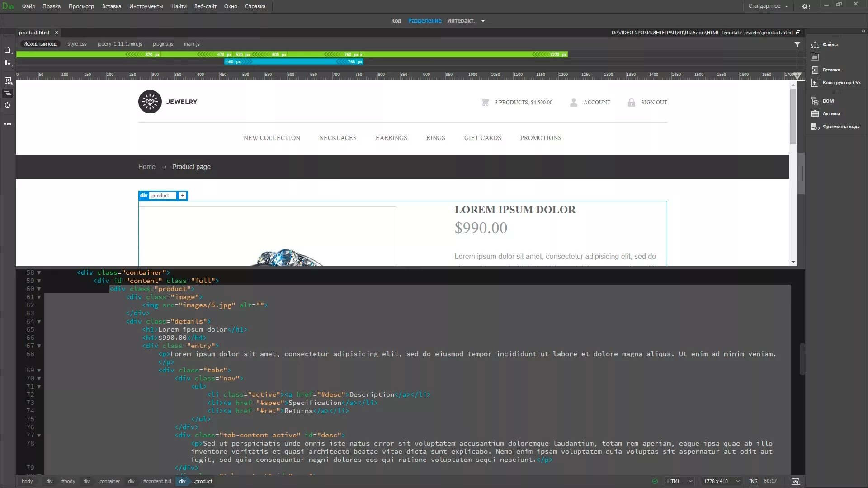Switch to style.css related file tab
Viewport: 868px width, 488px height.
[x=77, y=44]
